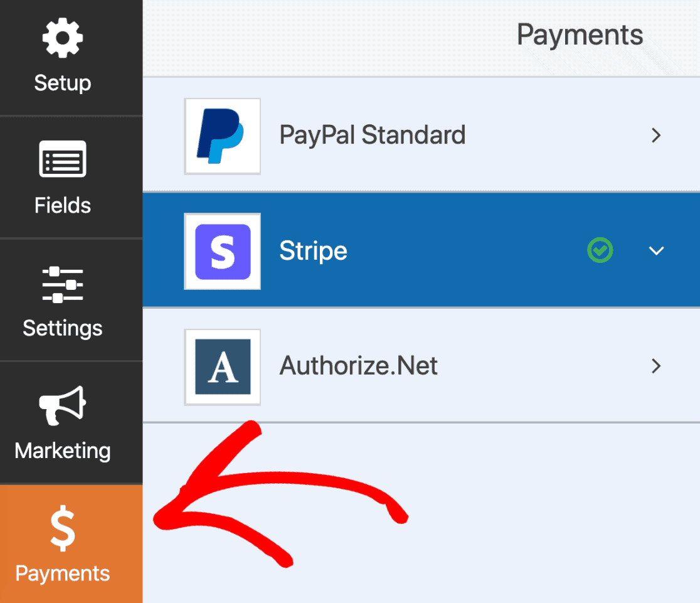
Task: Expand the Authorize.Net chevron arrow
Action: click(656, 366)
